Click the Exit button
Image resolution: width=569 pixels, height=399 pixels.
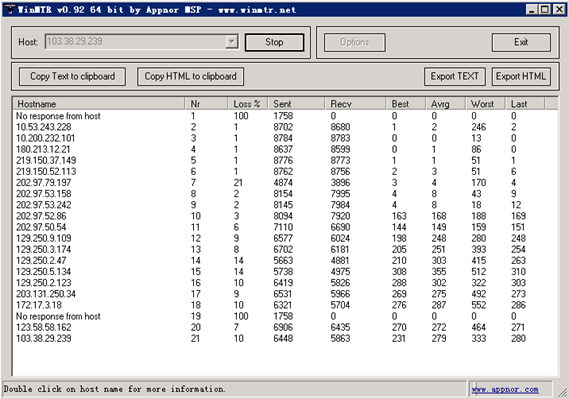[521, 42]
